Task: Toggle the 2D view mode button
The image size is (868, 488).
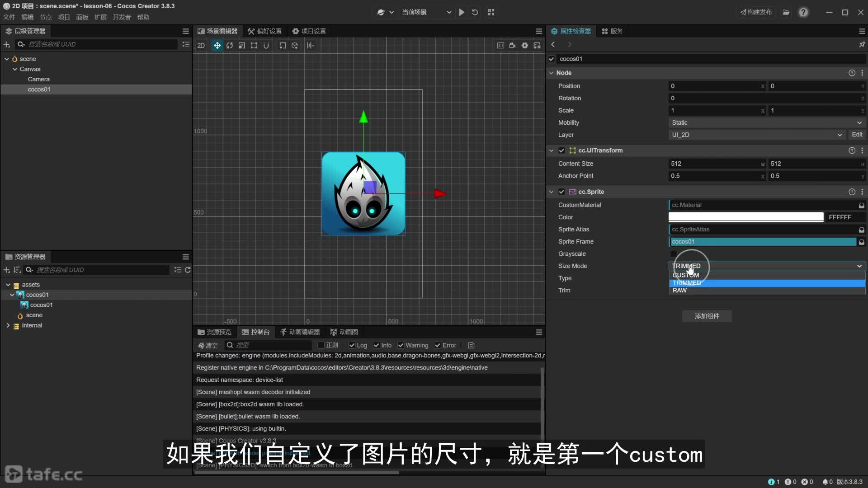Action: (x=201, y=46)
